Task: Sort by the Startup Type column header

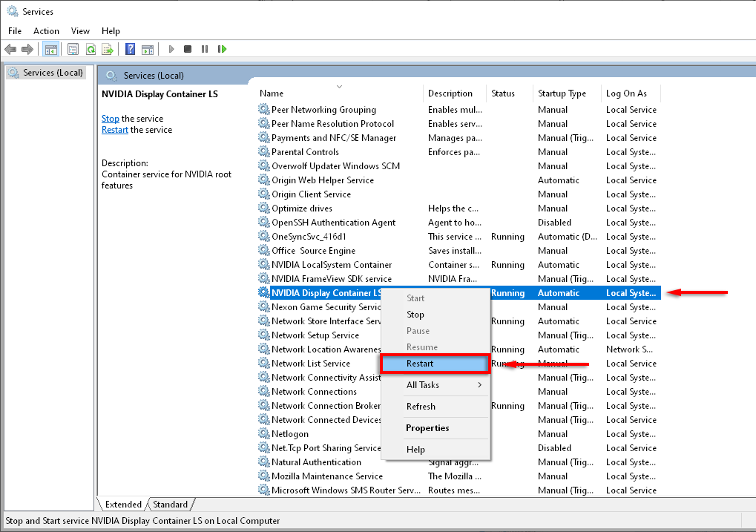Action: pyautogui.click(x=562, y=93)
